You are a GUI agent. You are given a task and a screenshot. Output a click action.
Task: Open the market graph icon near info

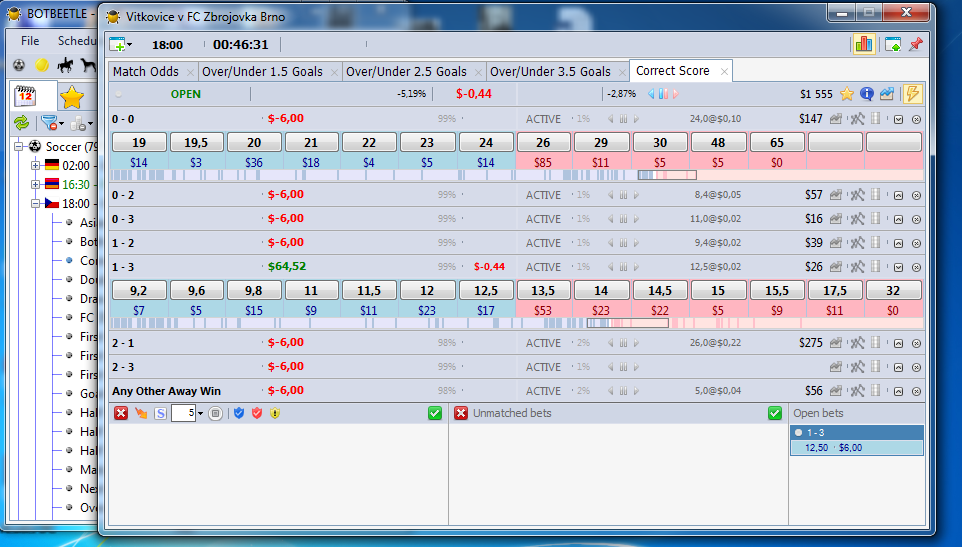(887, 94)
